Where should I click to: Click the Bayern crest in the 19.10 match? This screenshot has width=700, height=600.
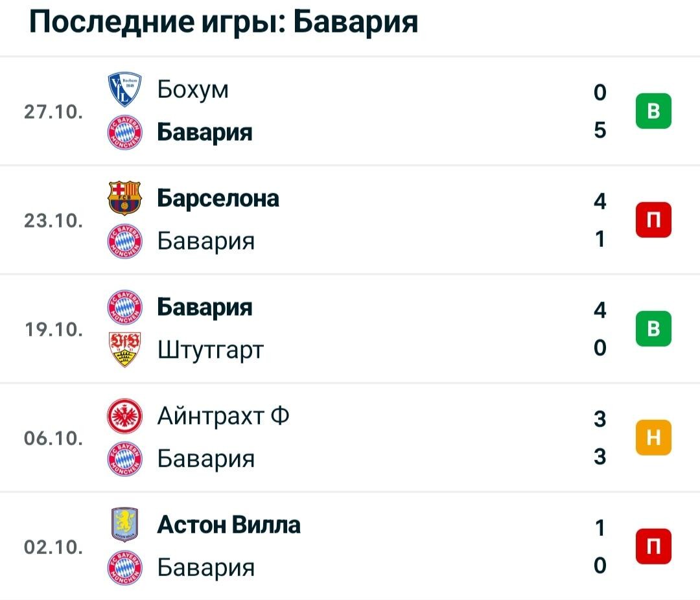click(125, 307)
